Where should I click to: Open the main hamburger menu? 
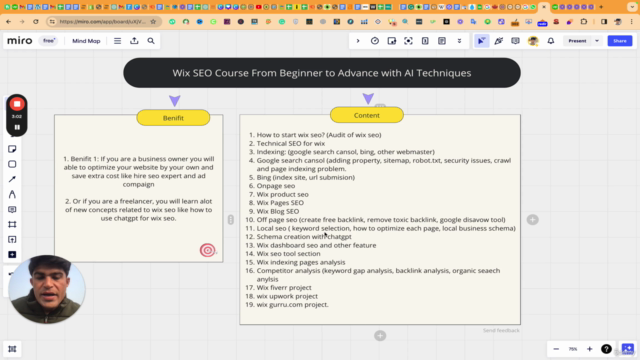point(118,41)
